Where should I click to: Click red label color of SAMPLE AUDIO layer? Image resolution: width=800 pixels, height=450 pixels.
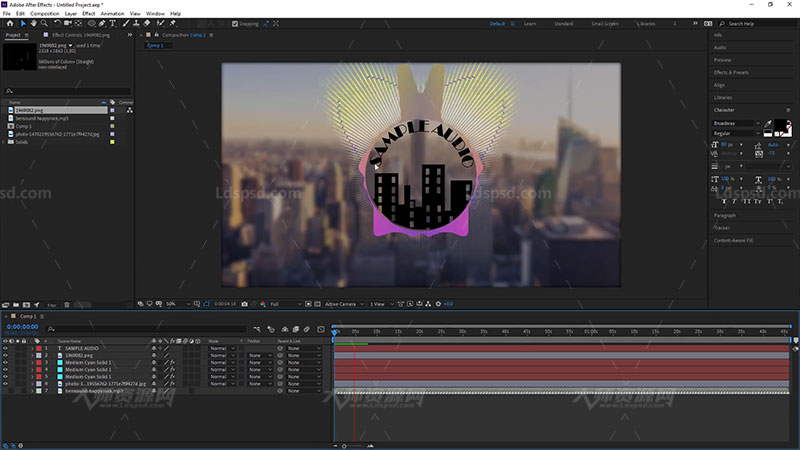[x=39, y=348]
